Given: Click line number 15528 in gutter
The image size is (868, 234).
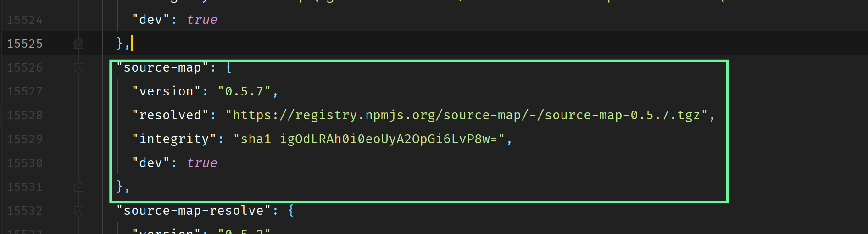Looking at the screenshot, I should tap(25, 116).
